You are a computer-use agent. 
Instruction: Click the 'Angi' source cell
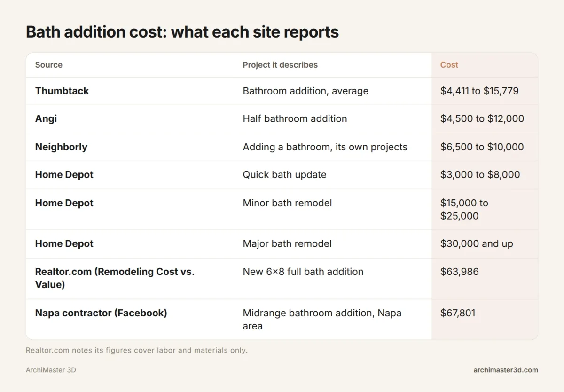click(46, 119)
